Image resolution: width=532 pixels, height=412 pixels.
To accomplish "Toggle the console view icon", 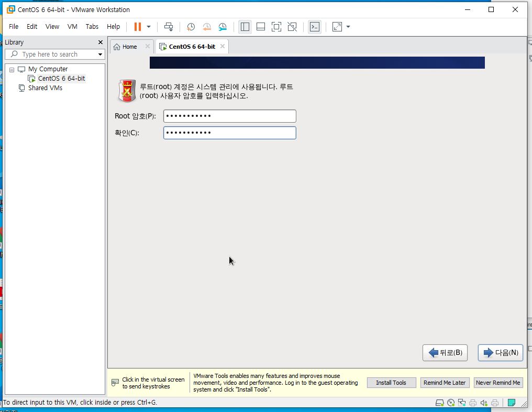I will (315, 27).
